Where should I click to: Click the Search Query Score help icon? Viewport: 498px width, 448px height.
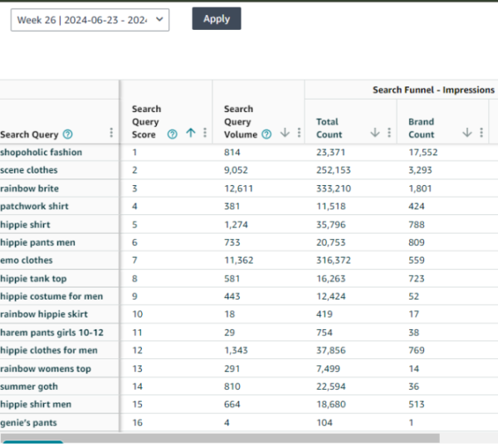coord(173,134)
